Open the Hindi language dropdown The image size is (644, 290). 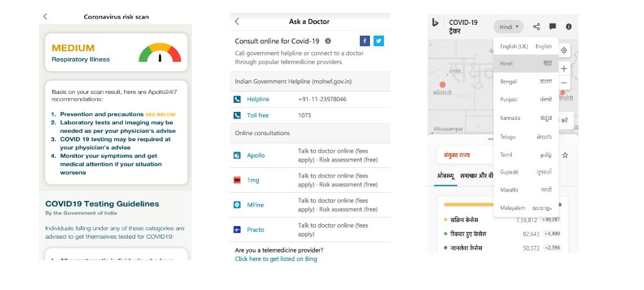coord(508,27)
